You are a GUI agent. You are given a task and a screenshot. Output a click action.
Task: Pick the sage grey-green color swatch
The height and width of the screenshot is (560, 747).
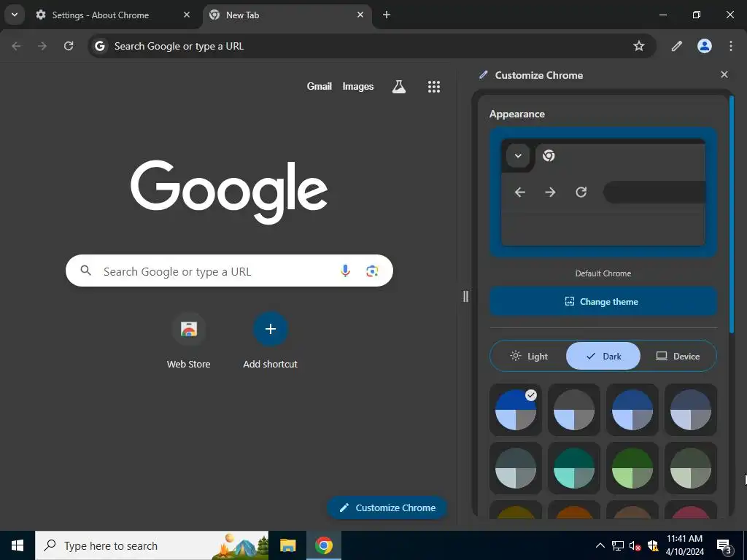click(691, 468)
